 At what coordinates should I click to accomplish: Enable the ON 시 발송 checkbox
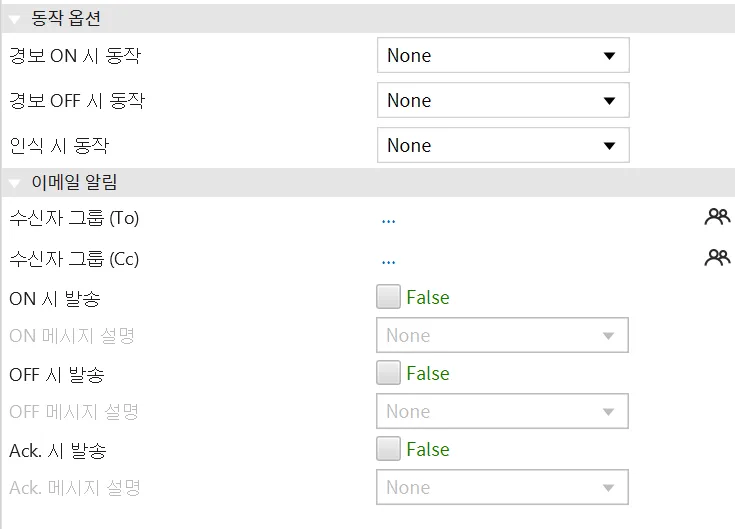(388, 297)
